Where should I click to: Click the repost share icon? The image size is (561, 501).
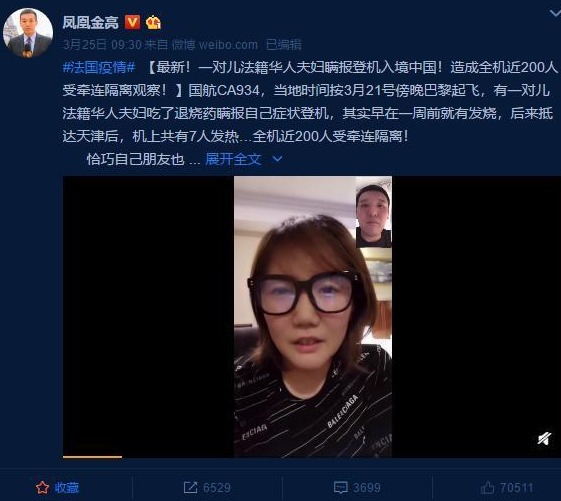click(190, 487)
